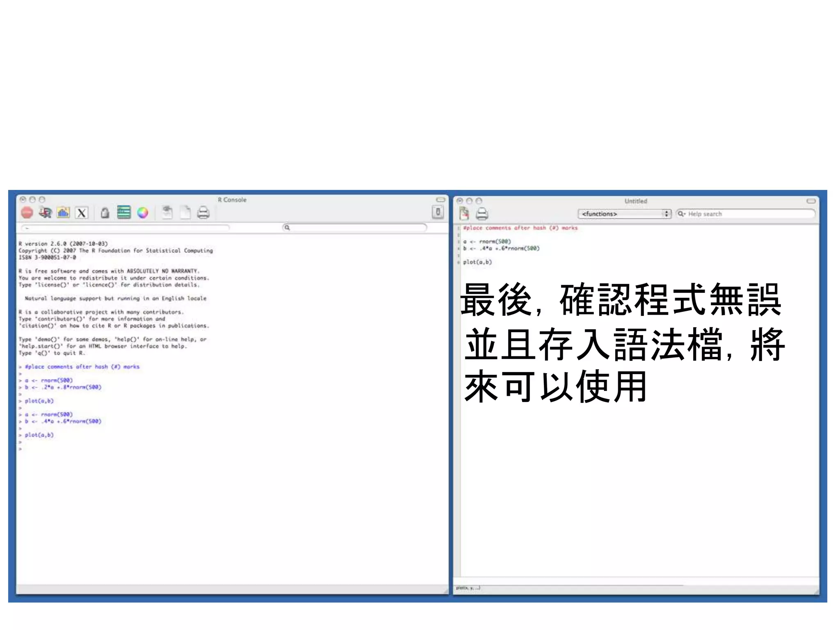The height and width of the screenshot is (630, 840).
Task: Click the padlock authentication icon
Action: pos(105,212)
